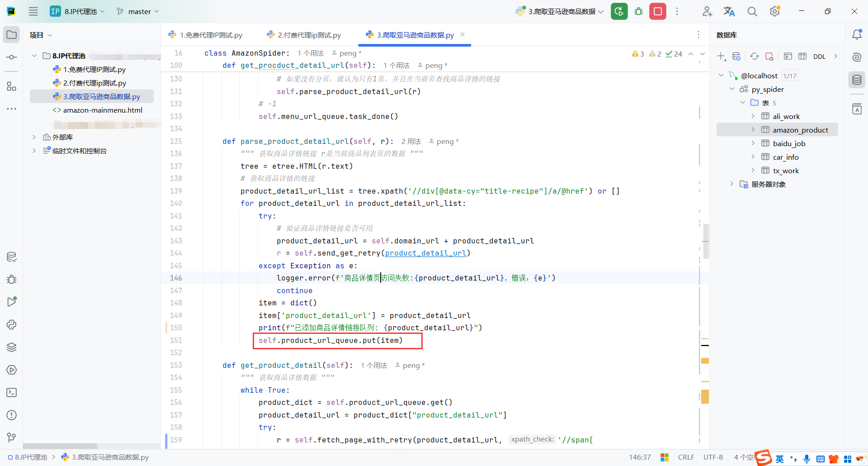Follow product_detail_url link on line 144
Screen dimensions: 868x466
click(425, 253)
